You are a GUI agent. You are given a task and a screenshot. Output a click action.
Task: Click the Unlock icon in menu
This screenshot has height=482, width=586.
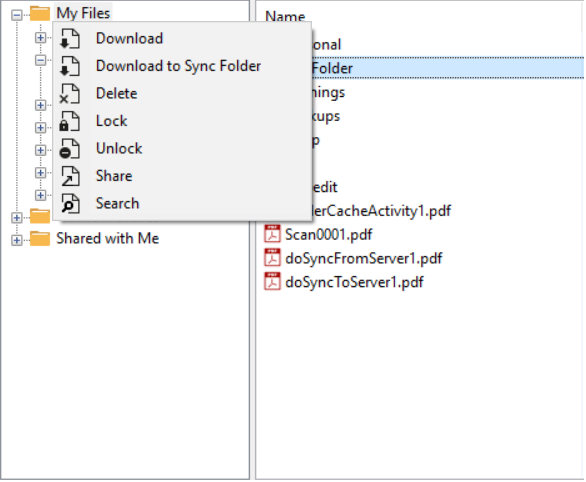tap(70, 149)
